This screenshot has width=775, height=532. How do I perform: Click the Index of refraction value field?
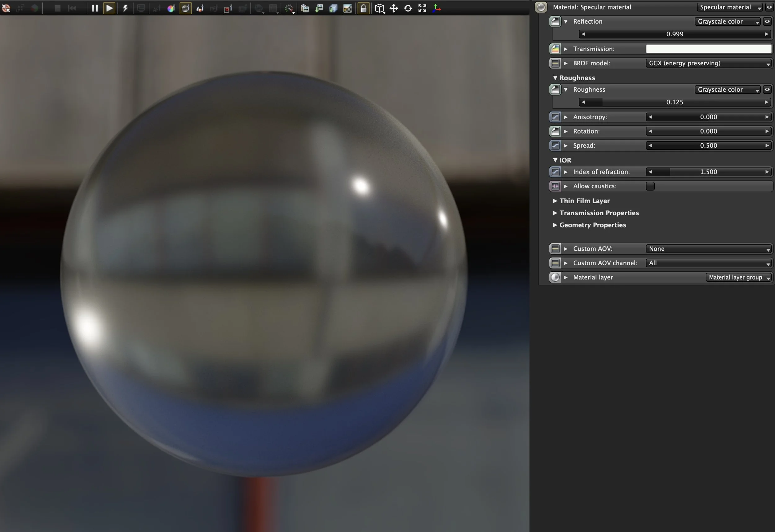(x=708, y=172)
